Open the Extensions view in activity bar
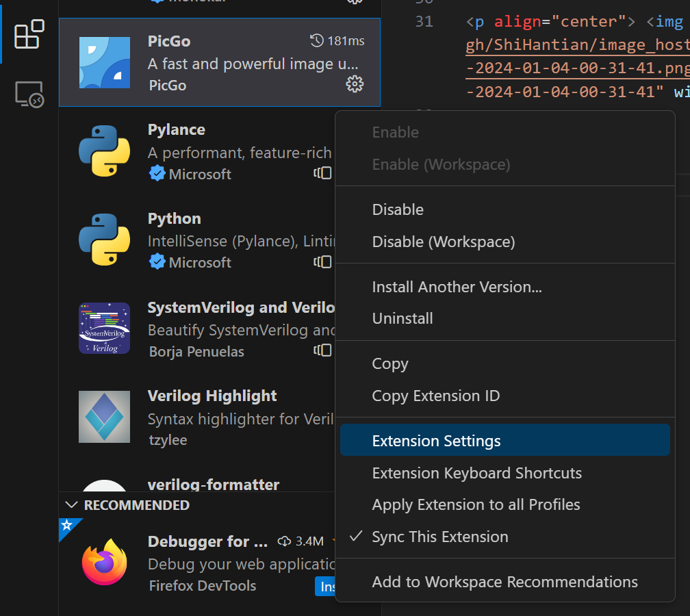690x616 pixels. 29,34
